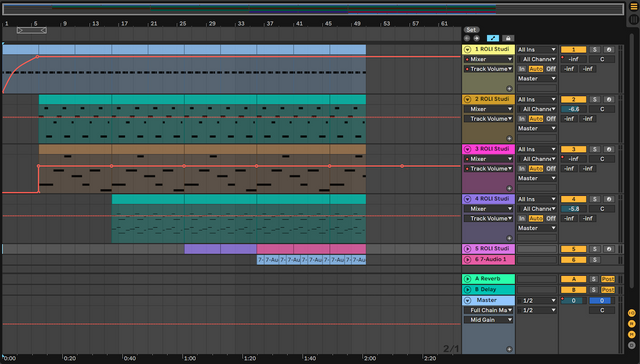Arm track 5 ROLI Studi for recording

point(609,249)
